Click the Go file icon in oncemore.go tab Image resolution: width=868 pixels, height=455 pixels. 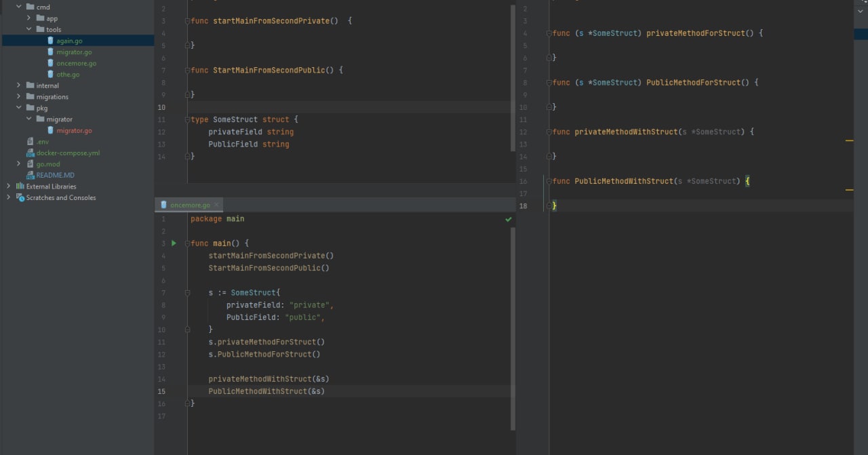coord(163,204)
